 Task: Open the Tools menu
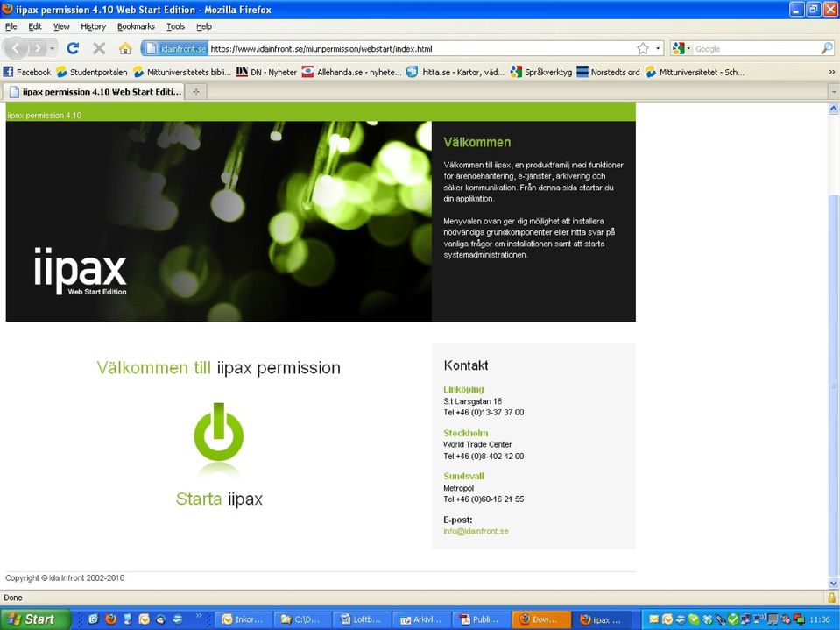coord(176,26)
